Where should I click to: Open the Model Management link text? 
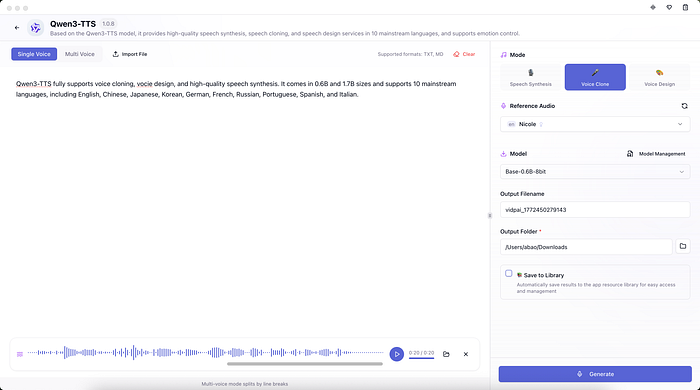click(662, 154)
